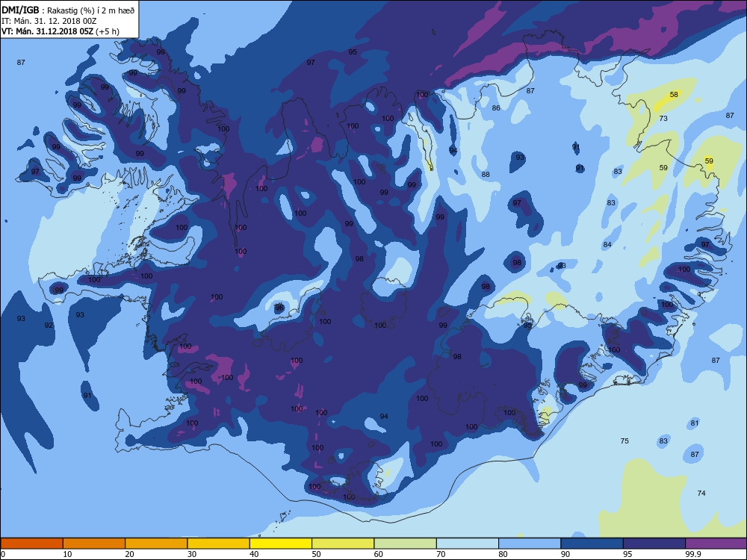Click the humidity value '58' on the map

(x=674, y=94)
